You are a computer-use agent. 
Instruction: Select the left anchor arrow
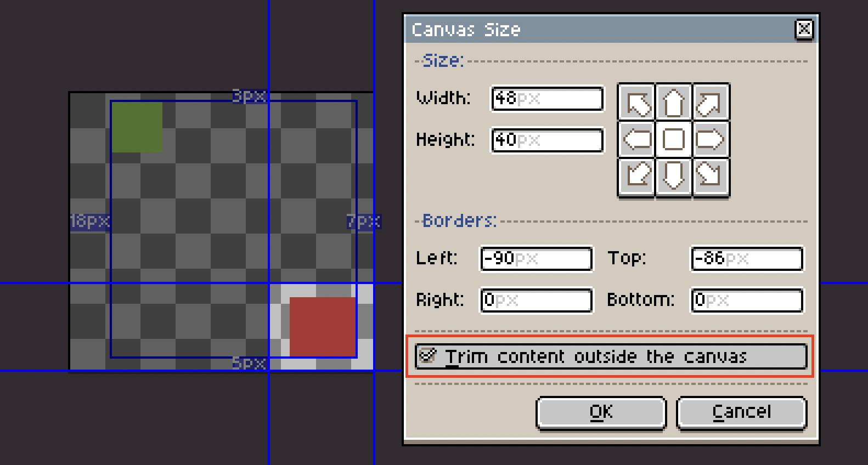coord(637,139)
